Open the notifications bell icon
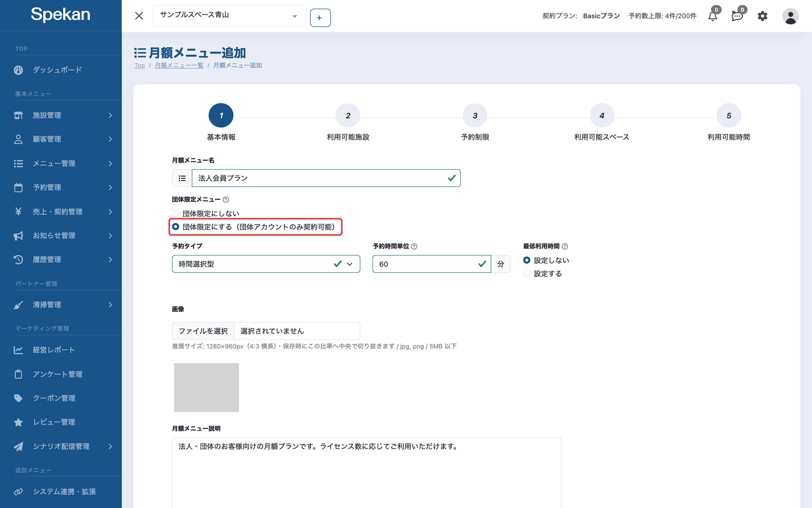The width and height of the screenshot is (812, 508). pyautogui.click(x=713, y=16)
